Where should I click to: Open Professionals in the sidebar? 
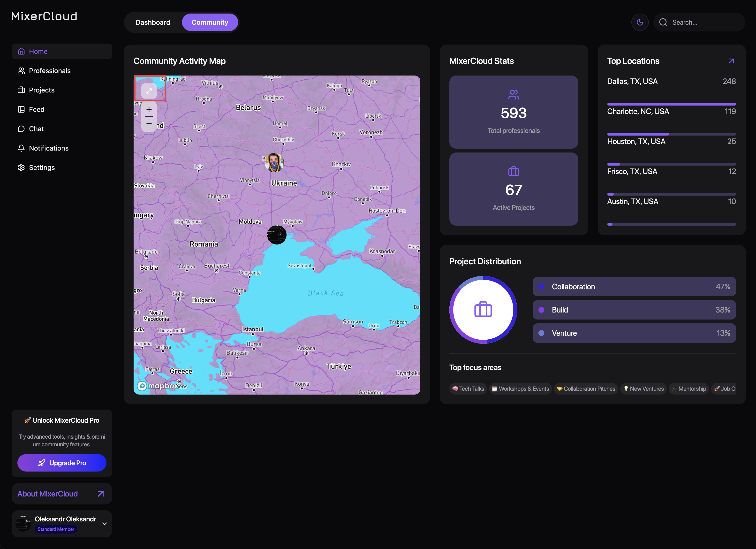(50, 71)
